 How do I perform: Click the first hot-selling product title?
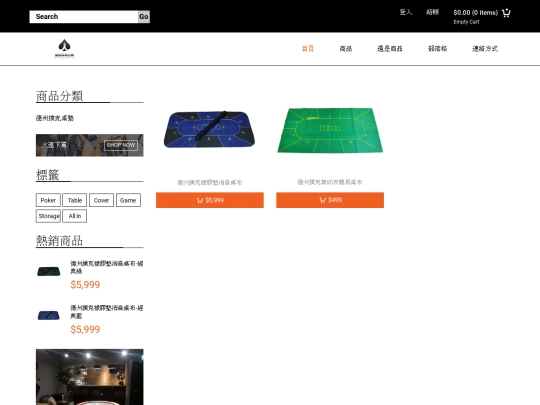click(107, 267)
